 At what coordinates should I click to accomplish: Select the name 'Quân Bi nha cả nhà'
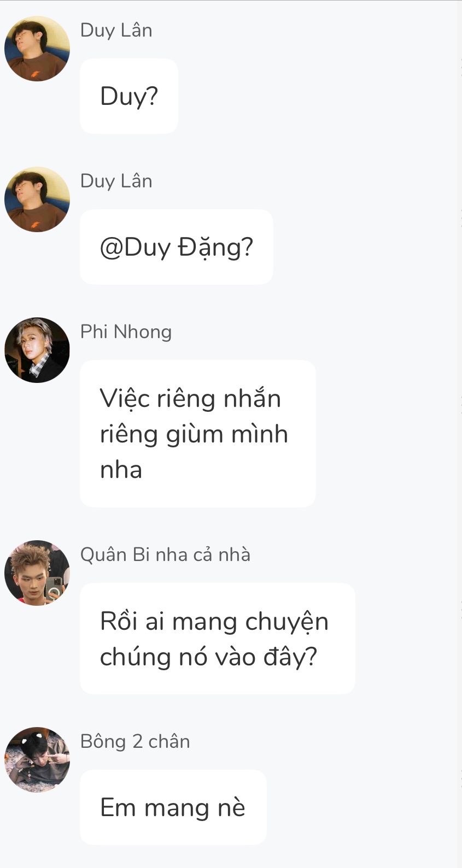pyautogui.click(x=165, y=554)
